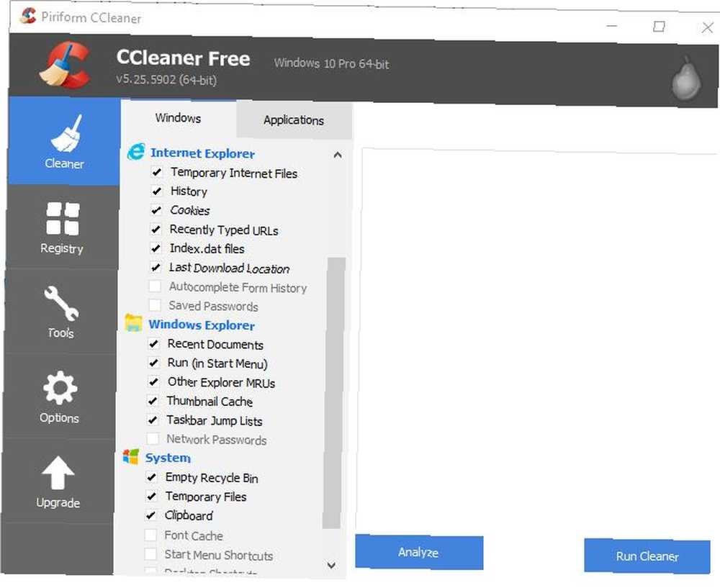
Task: Click the Analyze button
Action: point(419,552)
